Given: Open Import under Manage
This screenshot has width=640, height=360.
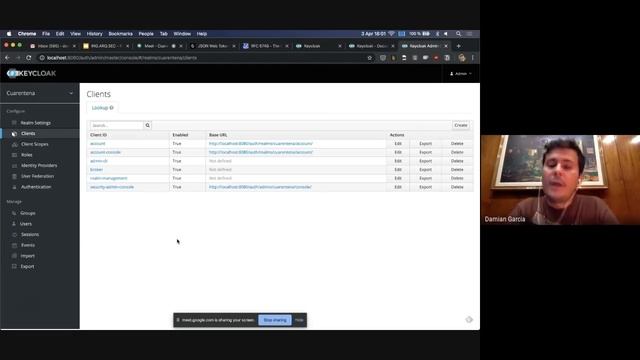Looking at the screenshot, I should click(27, 256).
